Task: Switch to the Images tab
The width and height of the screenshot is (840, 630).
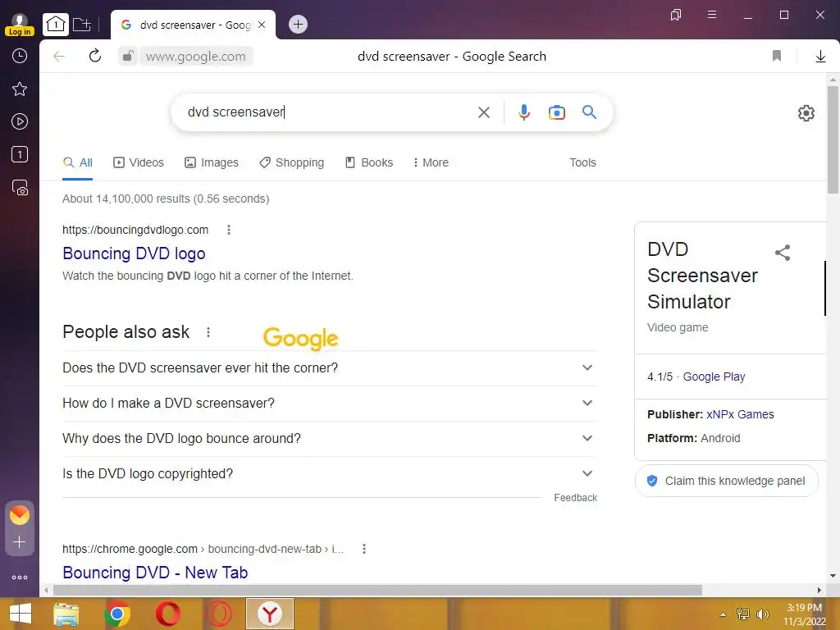Action: (x=211, y=162)
